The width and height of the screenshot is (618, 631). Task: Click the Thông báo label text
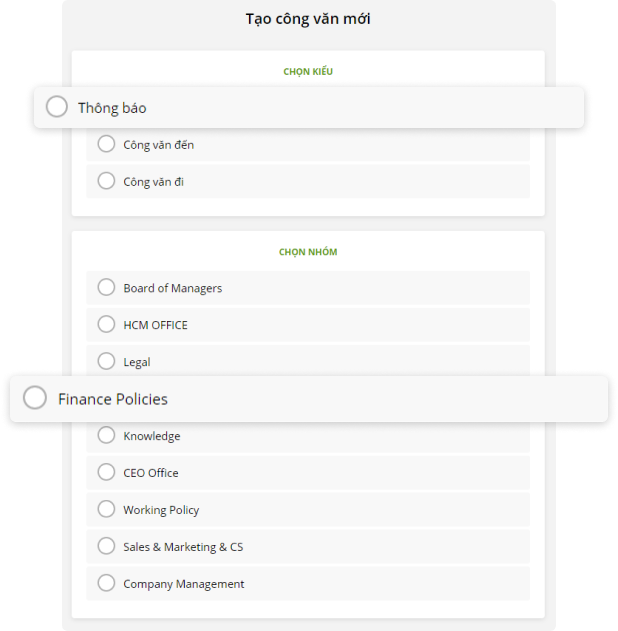click(112, 108)
